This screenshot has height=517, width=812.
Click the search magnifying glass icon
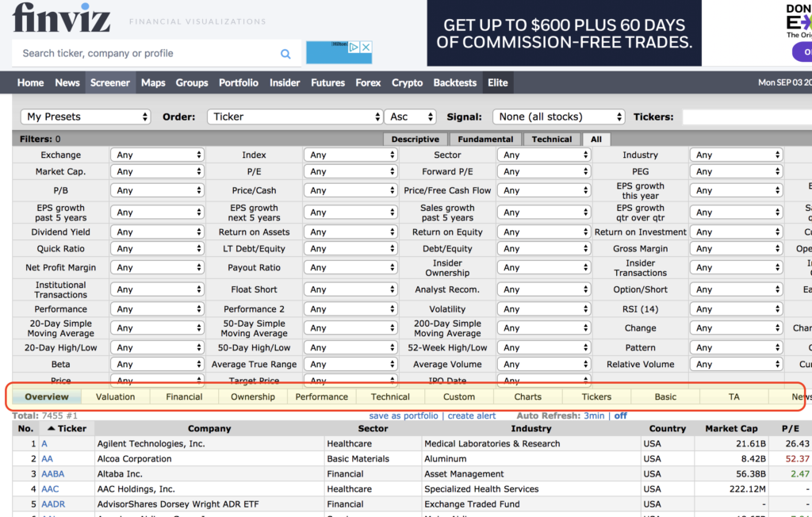(285, 54)
